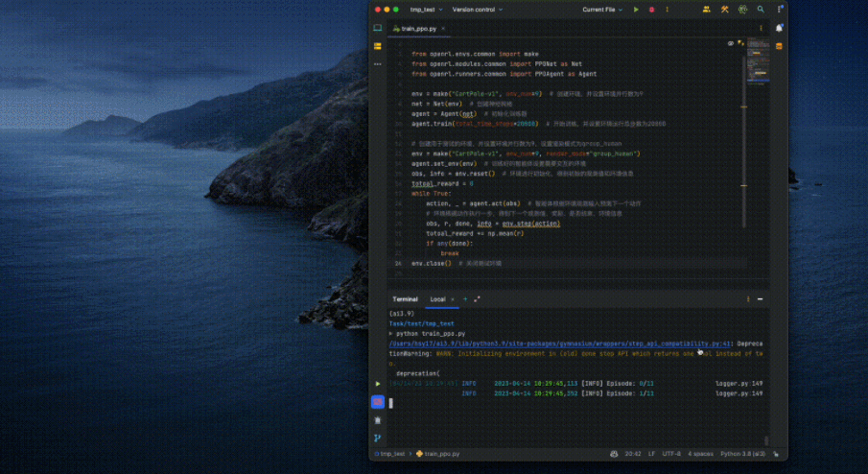Toggle reader mode eye icon

point(731,43)
